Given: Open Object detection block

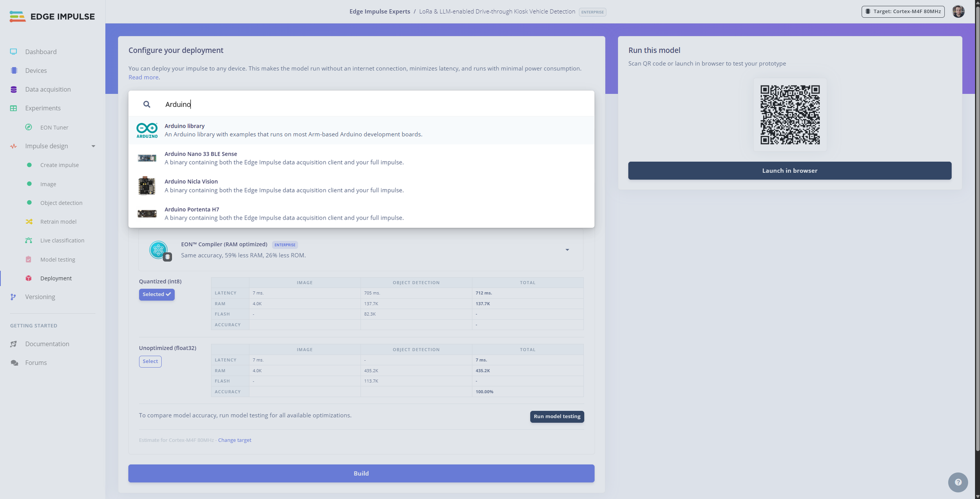Looking at the screenshot, I should [61, 203].
